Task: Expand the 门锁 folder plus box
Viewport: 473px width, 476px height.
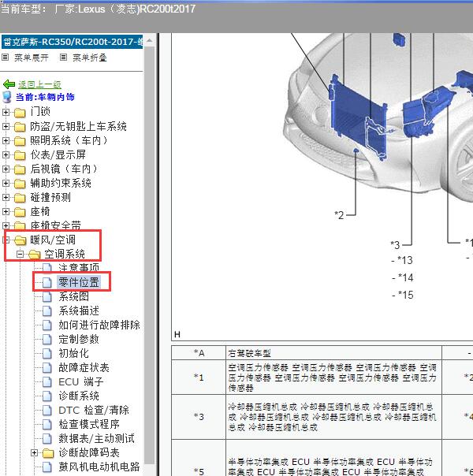Action: click(x=6, y=113)
